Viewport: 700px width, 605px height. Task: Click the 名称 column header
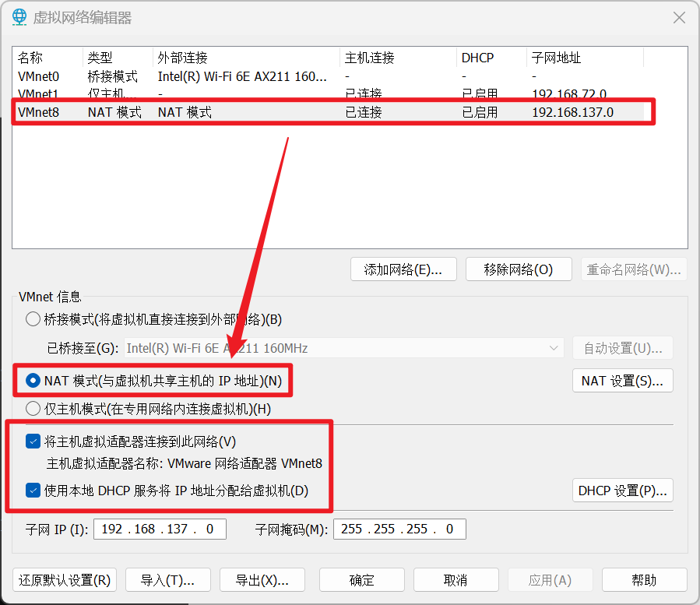pyautogui.click(x=47, y=58)
